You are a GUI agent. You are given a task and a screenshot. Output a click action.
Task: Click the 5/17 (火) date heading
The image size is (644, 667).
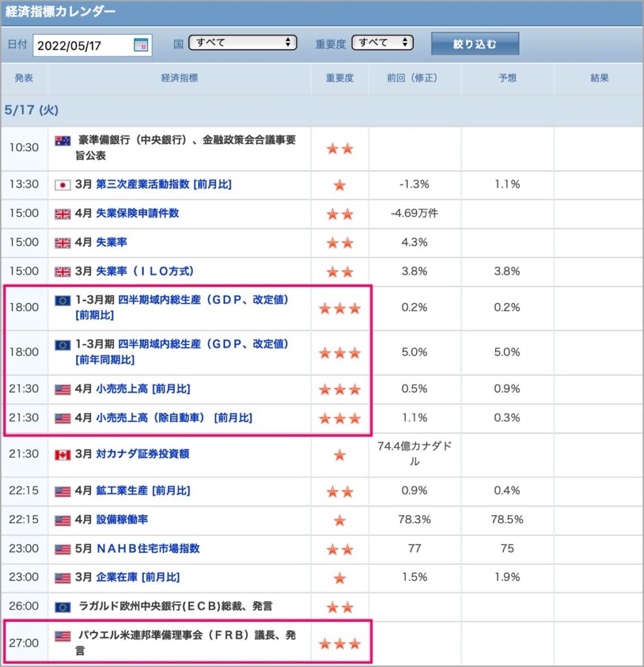coord(31,110)
